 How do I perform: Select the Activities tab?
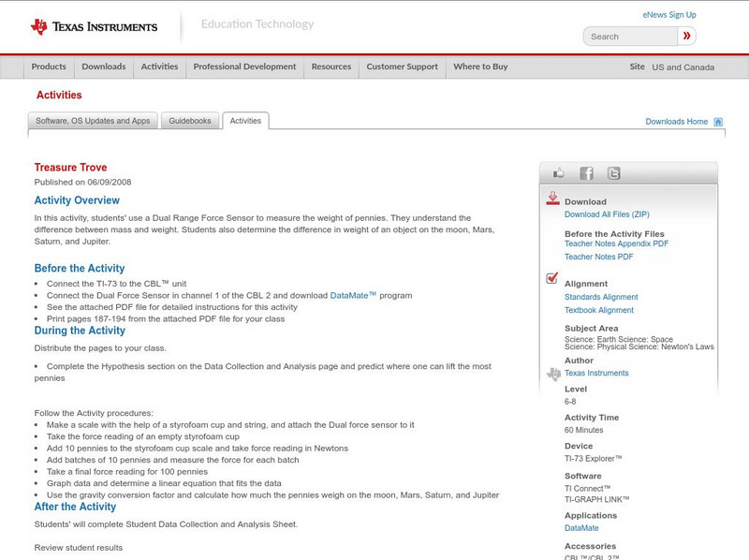pos(245,121)
